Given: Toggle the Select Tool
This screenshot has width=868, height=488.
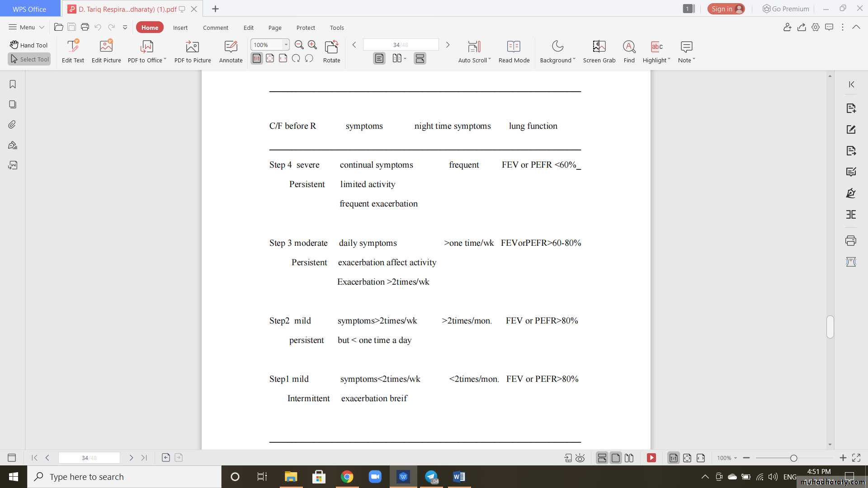Looking at the screenshot, I should [x=29, y=59].
